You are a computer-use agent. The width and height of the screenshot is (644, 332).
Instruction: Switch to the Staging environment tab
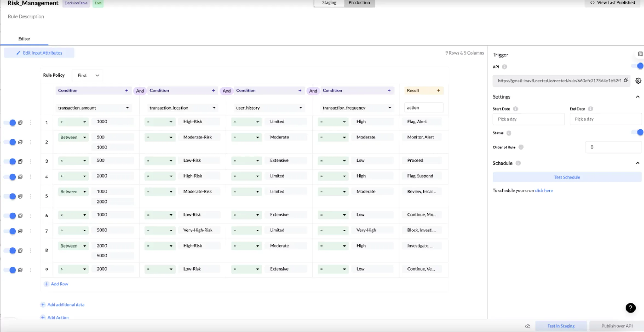click(329, 3)
